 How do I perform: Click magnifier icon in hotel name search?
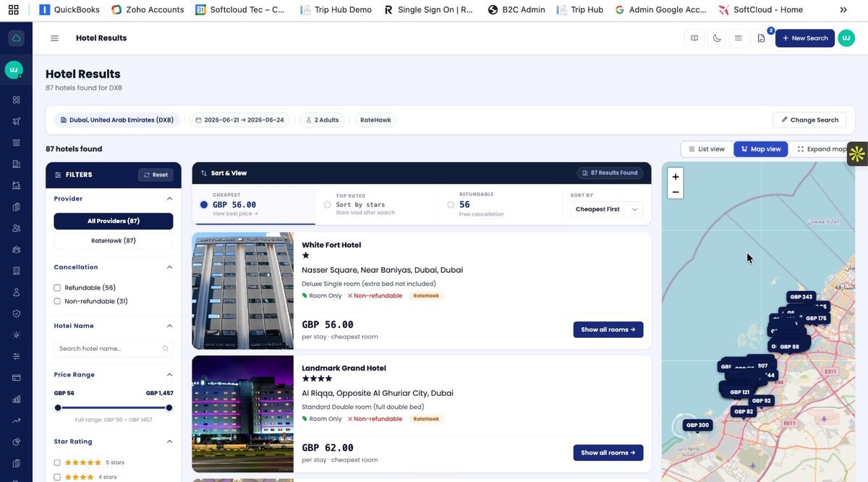tap(165, 349)
